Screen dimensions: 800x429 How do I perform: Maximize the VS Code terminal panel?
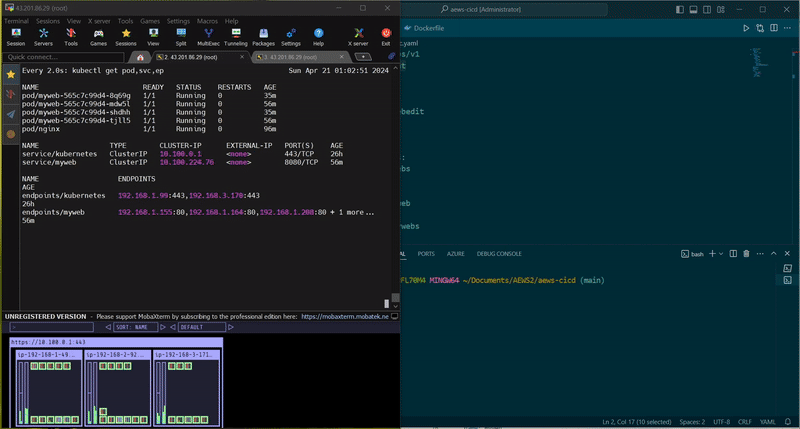[773, 254]
